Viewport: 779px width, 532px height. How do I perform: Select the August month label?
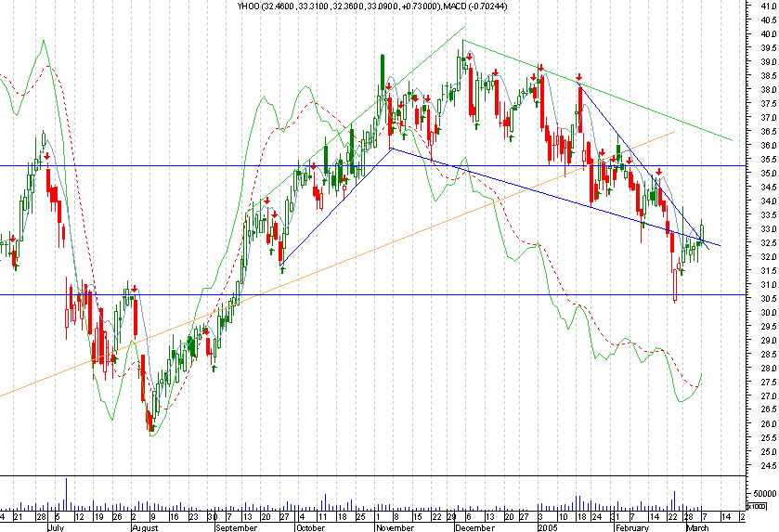pyautogui.click(x=145, y=527)
